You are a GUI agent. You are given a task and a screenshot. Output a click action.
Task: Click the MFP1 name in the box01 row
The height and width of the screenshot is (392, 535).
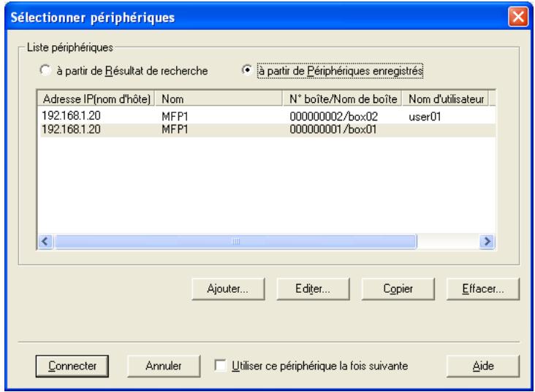click(x=175, y=129)
